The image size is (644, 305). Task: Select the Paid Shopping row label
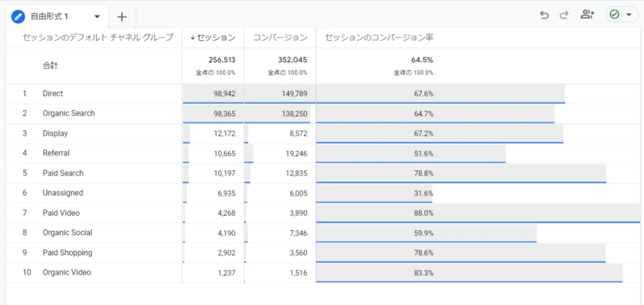point(68,253)
